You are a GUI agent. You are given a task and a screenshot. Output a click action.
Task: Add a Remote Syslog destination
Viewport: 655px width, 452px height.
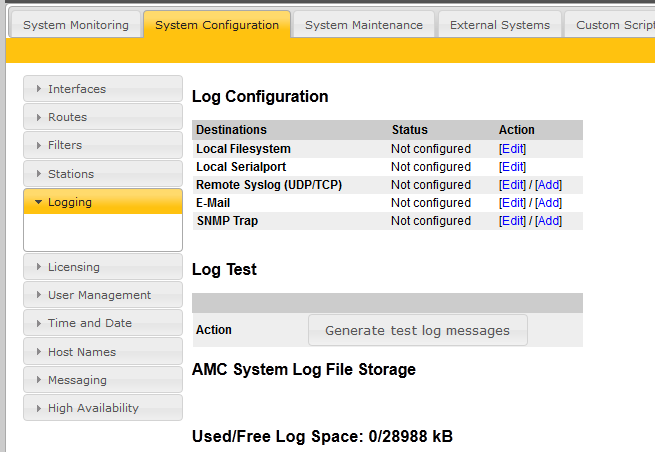click(548, 185)
